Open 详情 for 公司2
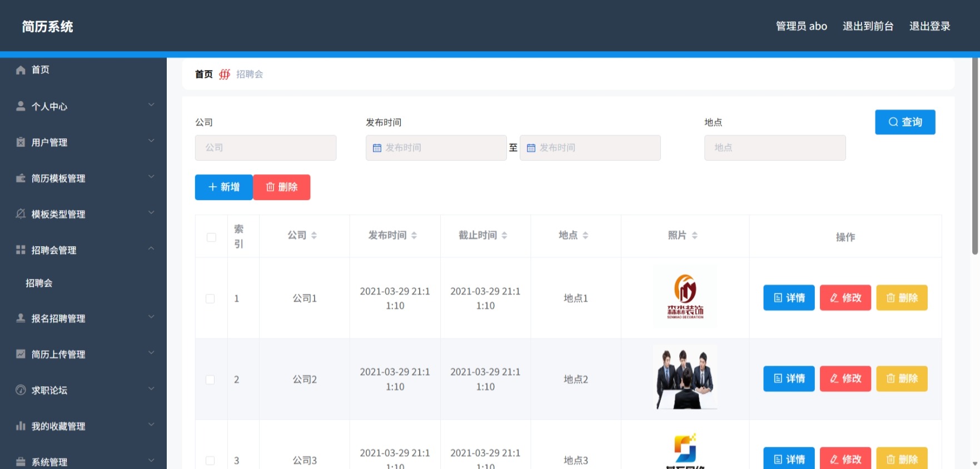 point(789,379)
